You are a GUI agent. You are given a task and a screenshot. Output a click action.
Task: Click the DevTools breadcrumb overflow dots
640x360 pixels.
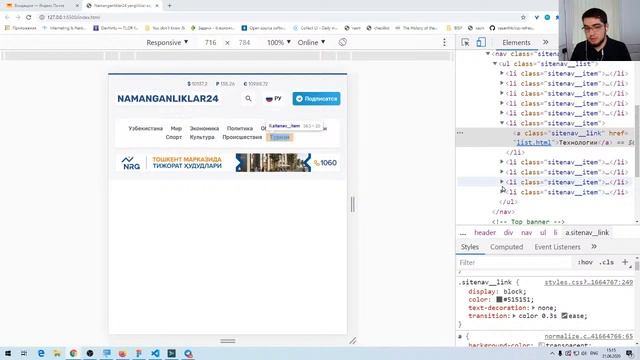click(462, 233)
